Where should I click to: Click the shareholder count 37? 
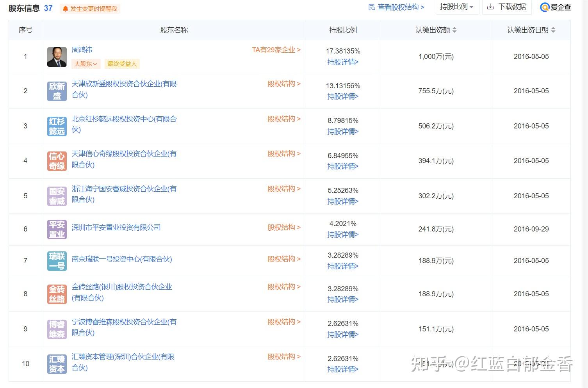[48, 8]
